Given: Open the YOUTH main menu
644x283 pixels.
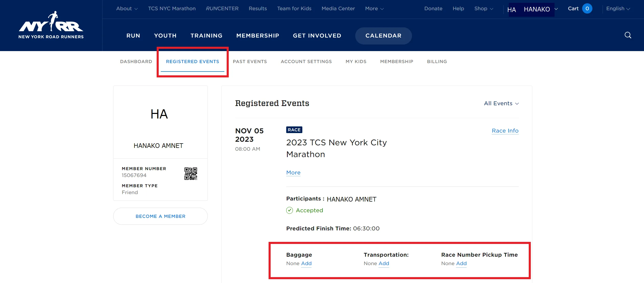Looking at the screenshot, I should click(x=165, y=36).
